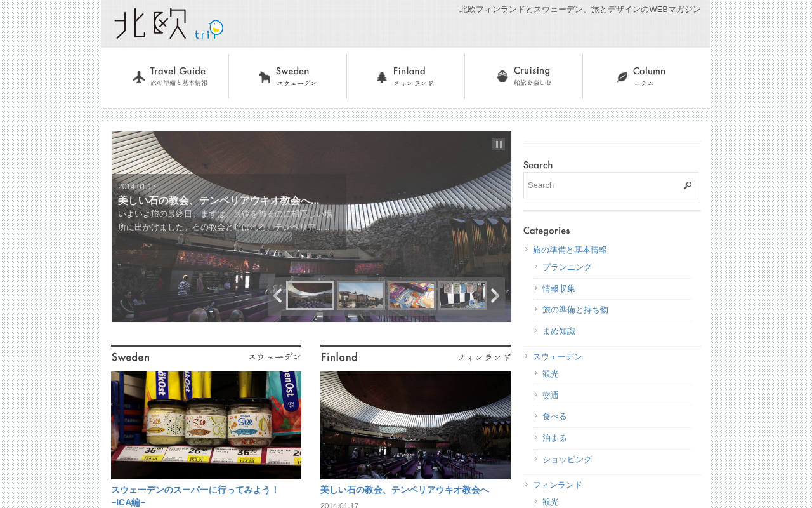Click the airplane icon for Travel Guide
Screen dimensions: 812x508
click(x=139, y=77)
